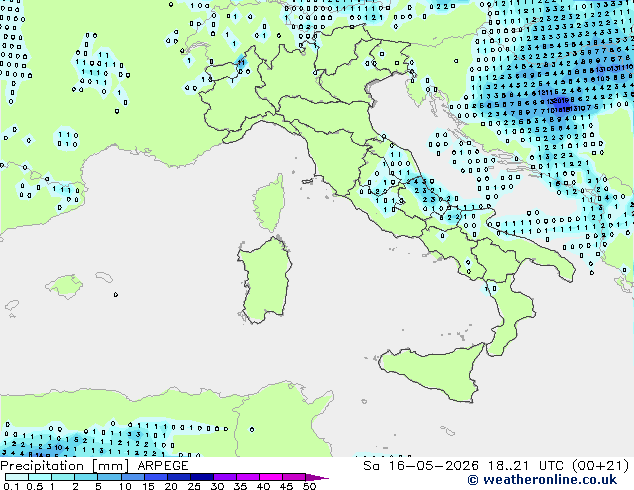The height and width of the screenshot is (490, 634).
Task: Click the legend scale label '30'
Action: [217, 486]
